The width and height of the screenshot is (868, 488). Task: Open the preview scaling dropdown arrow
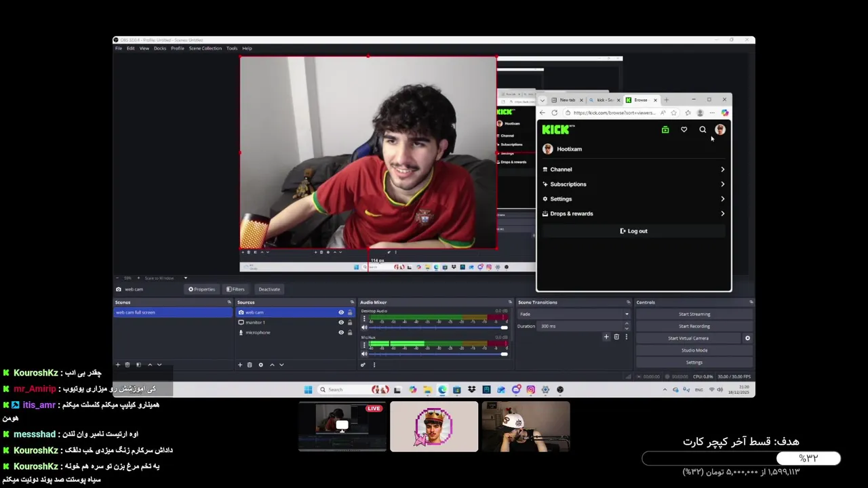click(185, 278)
